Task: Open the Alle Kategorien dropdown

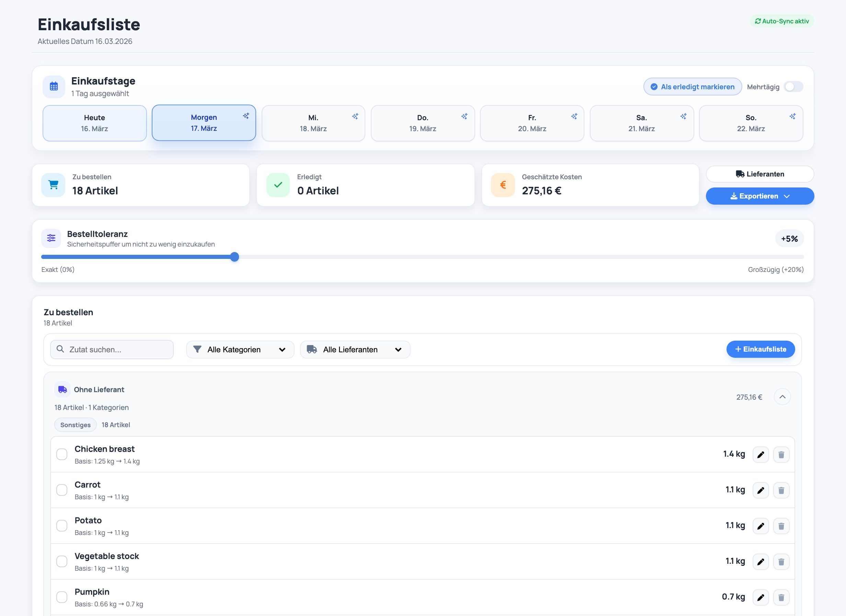Action: (x=240, y=350)
